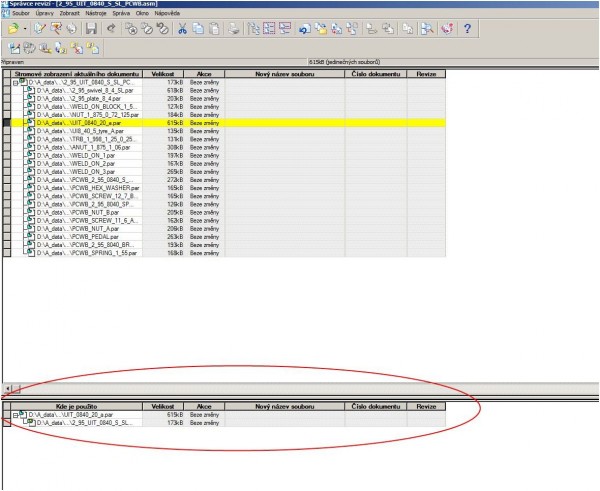Click the Open folder toolbar icon
Viewport: 600px width, 491px height.
point(13,30)
